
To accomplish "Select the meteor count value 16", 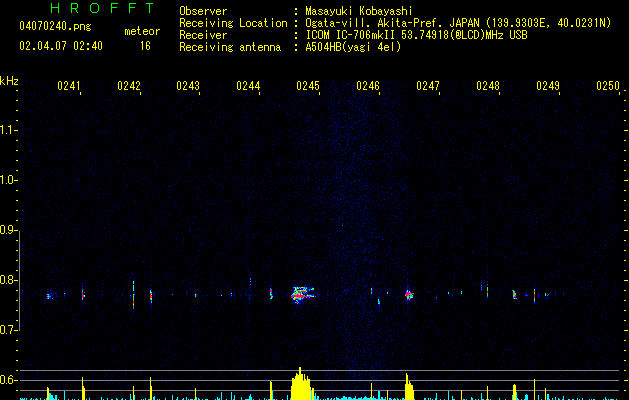I will point(145,46).
